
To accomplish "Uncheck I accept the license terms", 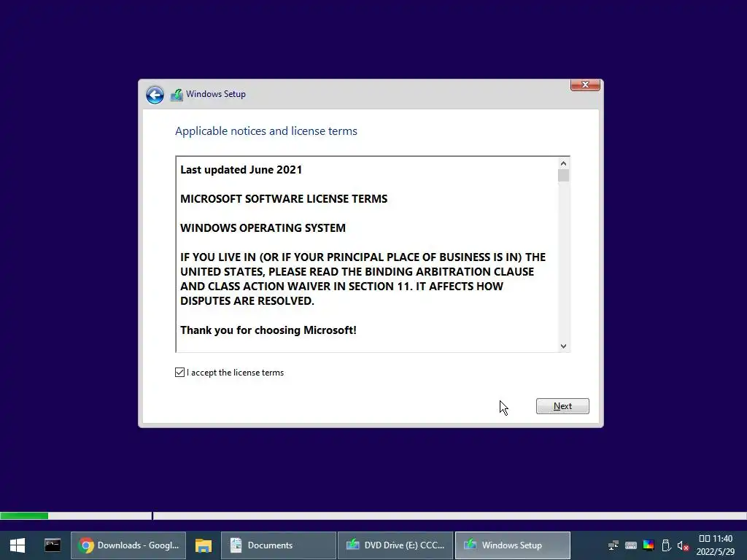I will (179, 373).
